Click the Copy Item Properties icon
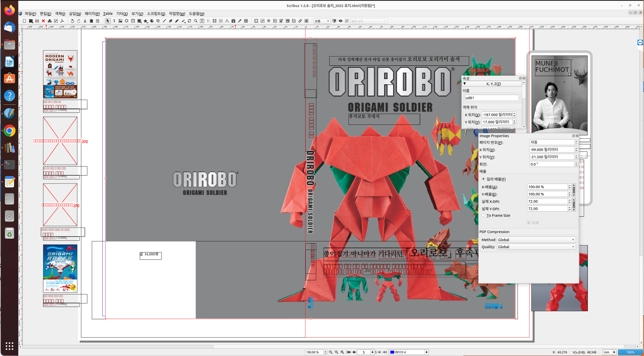 (x=233, y=21)
